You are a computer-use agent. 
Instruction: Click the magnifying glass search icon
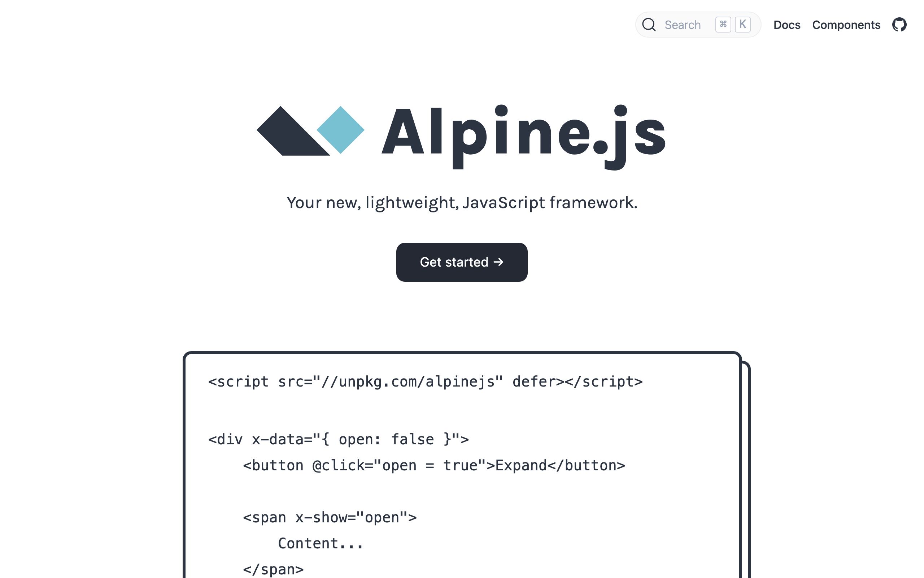pyautogui.click(x=649, y=25)
